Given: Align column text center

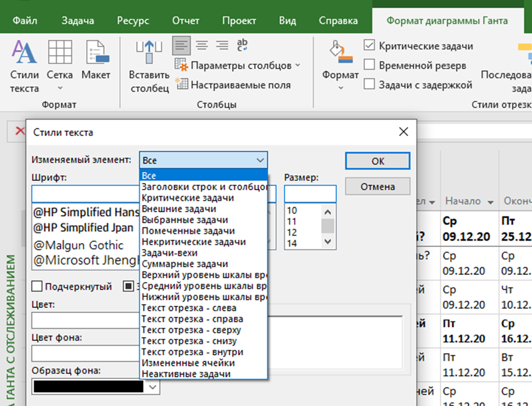Looking at the screenshot, I should pyautogui.click(x=202, y=45).
